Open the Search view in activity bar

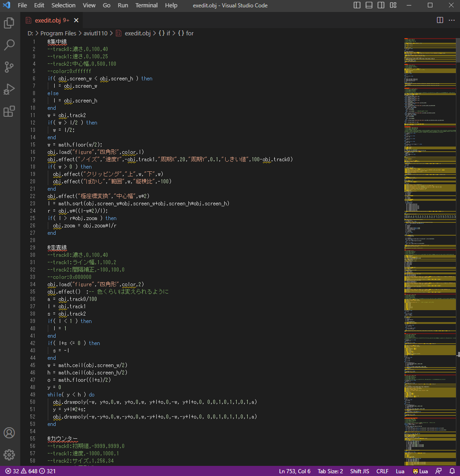9,45
